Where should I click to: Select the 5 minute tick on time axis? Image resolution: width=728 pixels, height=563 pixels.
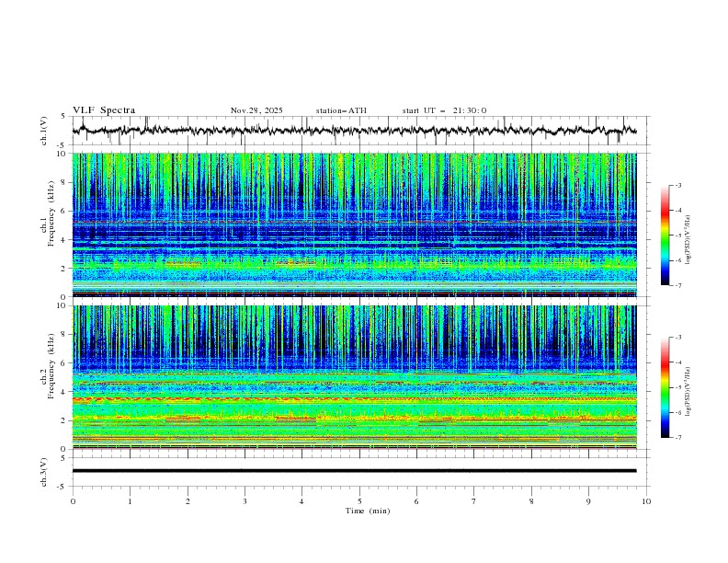coord(359,500)
